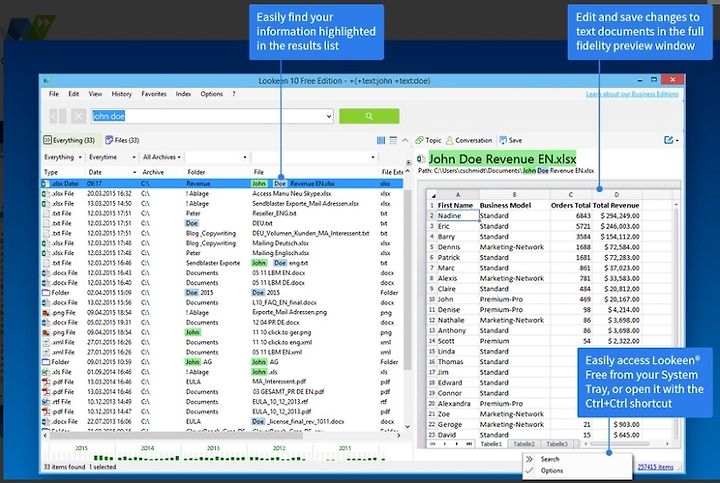Click the text file icon of Reseller_ENG.txt row
720x483 pixels.
pos(46,213)
